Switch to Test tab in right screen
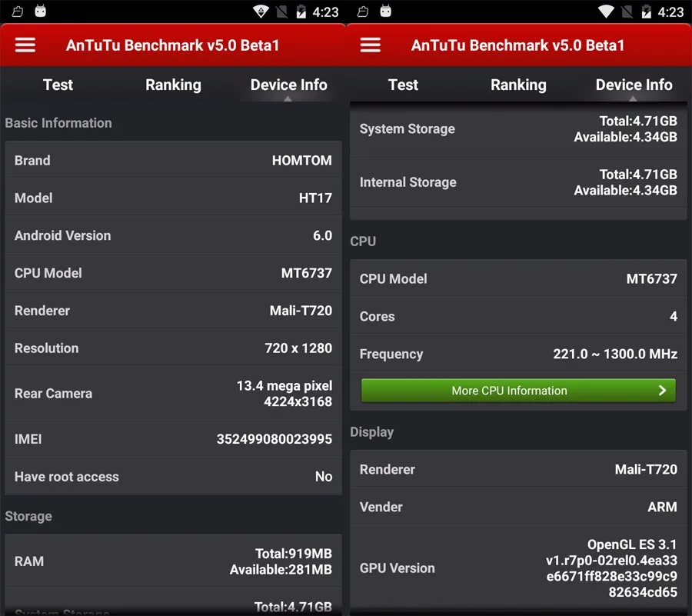Screen dimensions: 692x616 pyautogui.click(x=403, y=85)
